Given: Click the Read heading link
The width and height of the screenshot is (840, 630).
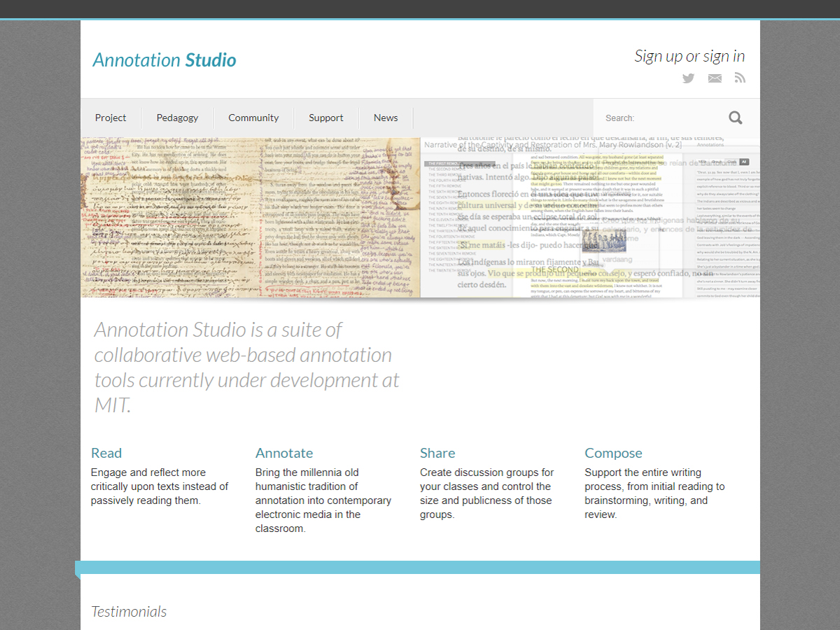Looking at the screenshot, I should pos(106,453).
